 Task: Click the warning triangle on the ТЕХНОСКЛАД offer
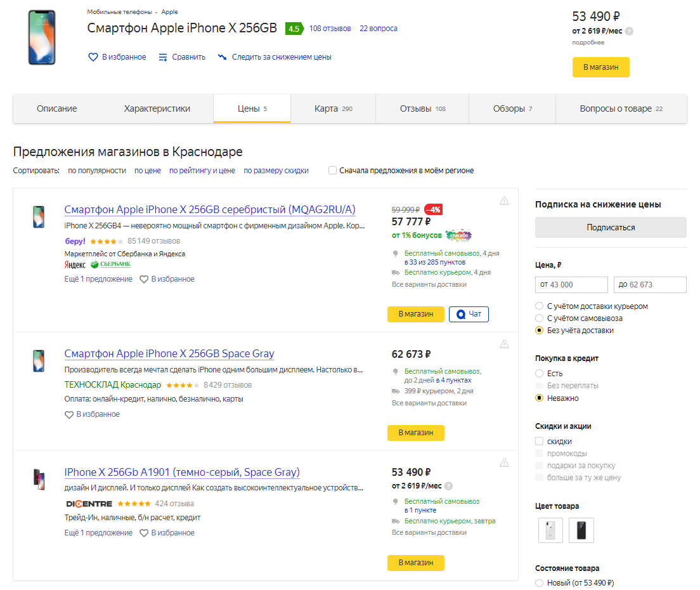pos(504,344)
